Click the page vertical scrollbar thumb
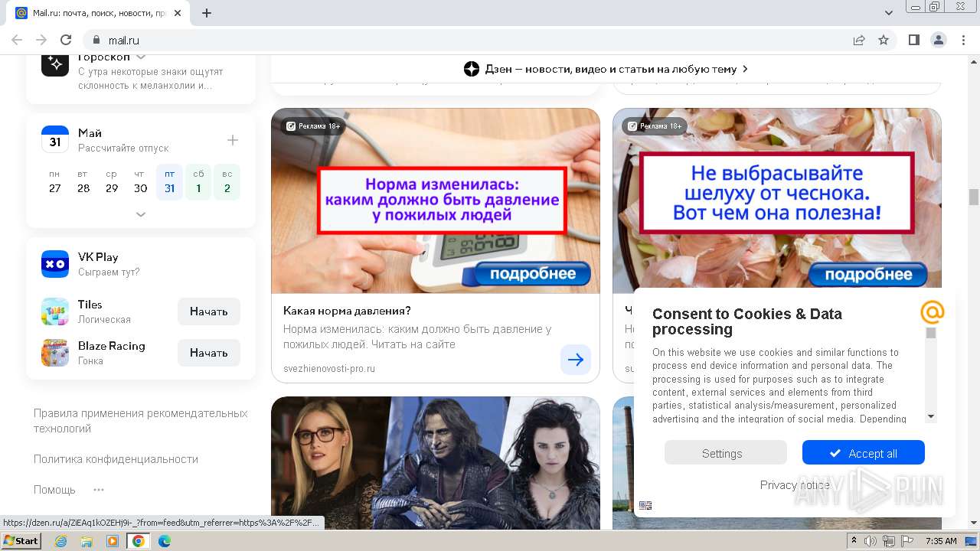The image size is (980, 551). pos(974,197)
